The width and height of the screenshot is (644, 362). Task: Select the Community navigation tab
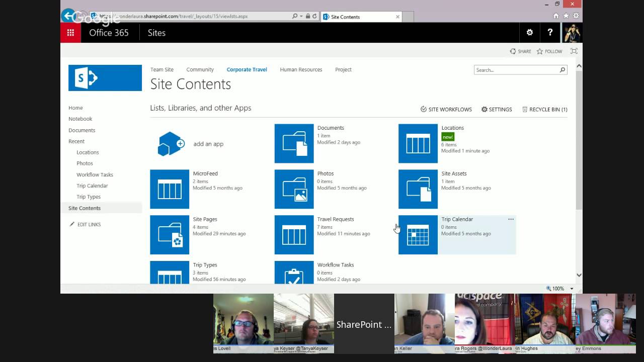point(200,69)
